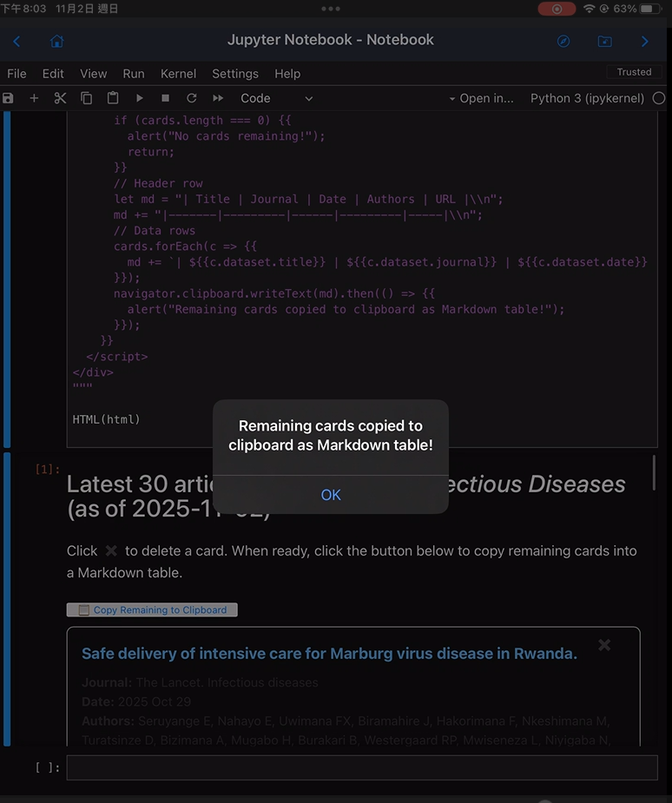The image size is (672, 803).
Task: Click the kernel status circle icon
Action: coord(659,98)
